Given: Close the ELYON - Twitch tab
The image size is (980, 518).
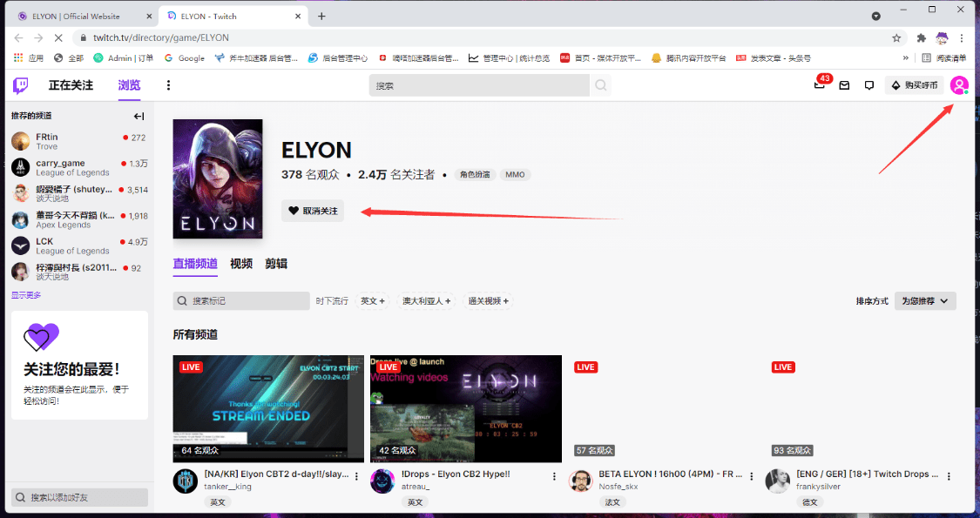Looking at the screenshot, I should [x=298, y=17].
